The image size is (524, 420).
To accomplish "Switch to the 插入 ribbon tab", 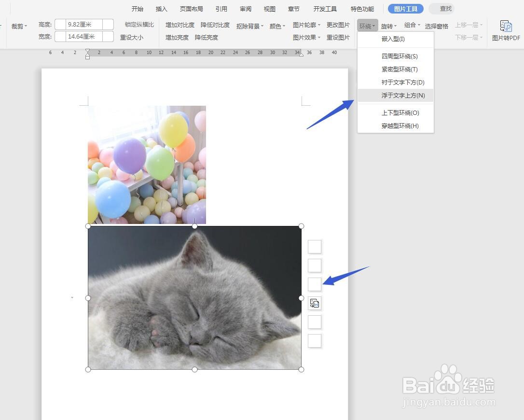I will 161,8.
